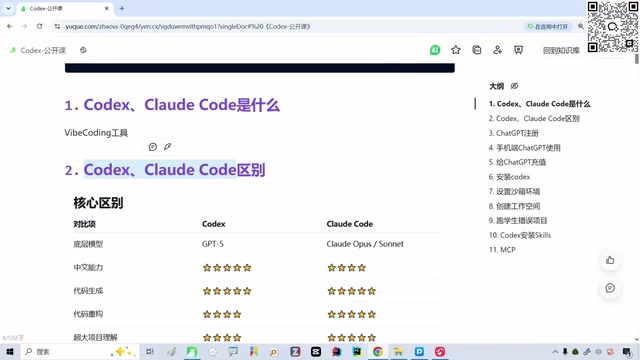Open the purple Z app on taskbar

click(295, 351)
